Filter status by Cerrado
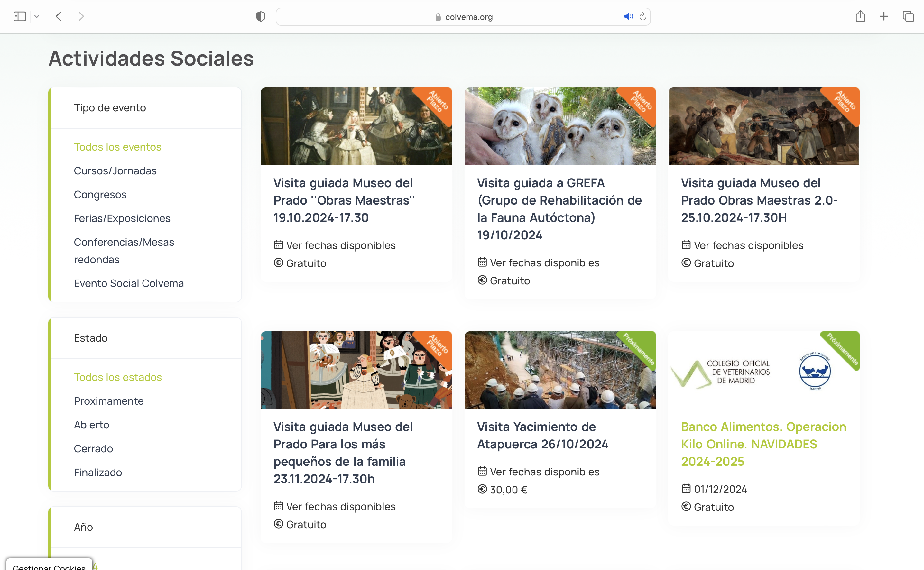Viewport: 924px width, 570px height. pyautogui.click(x=94, y=449)
